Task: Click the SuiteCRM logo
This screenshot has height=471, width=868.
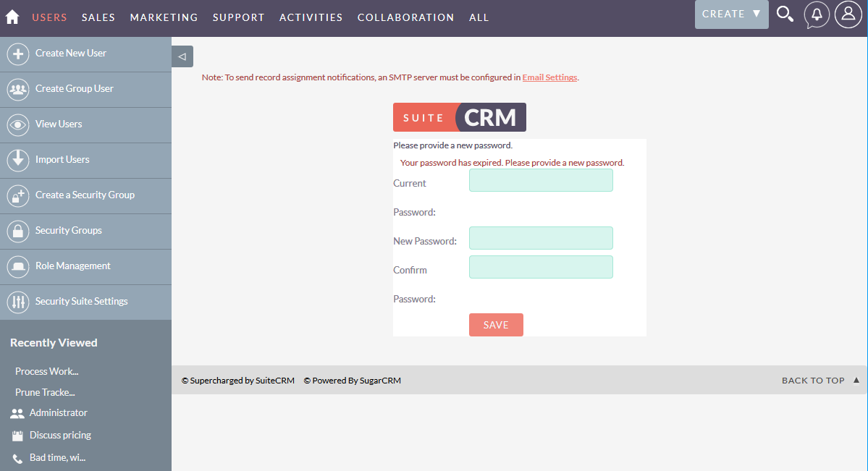Action: pos(460,117)
